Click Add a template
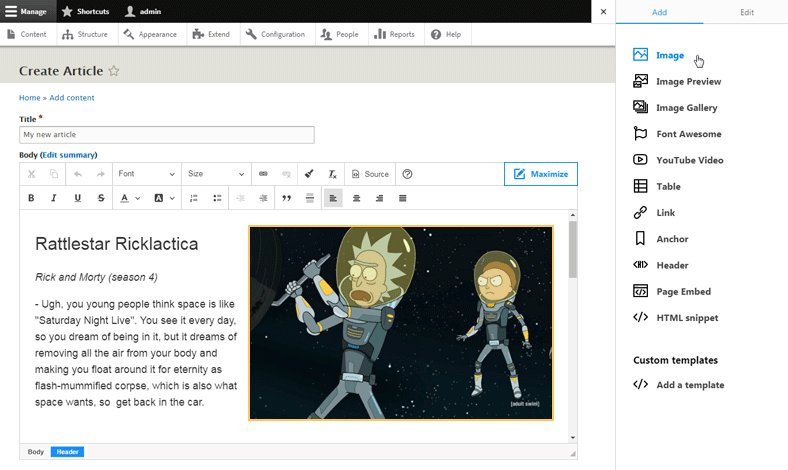 [x=678, y=385]
